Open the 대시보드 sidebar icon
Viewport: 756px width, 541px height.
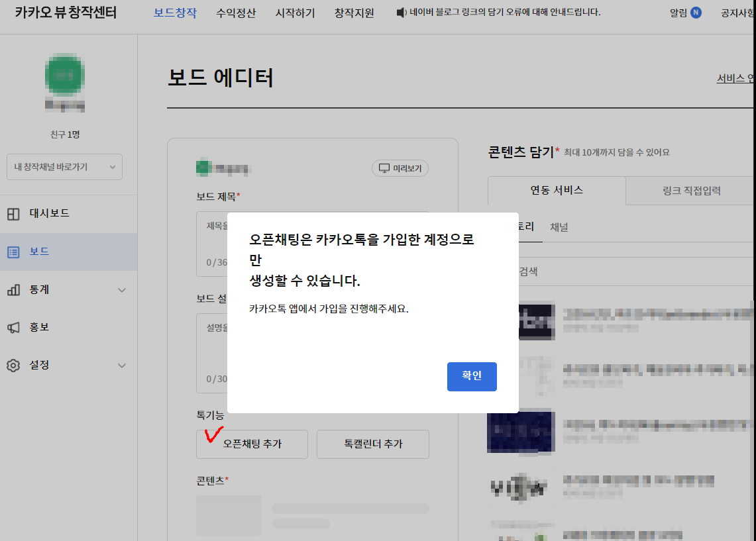[13, 214]
